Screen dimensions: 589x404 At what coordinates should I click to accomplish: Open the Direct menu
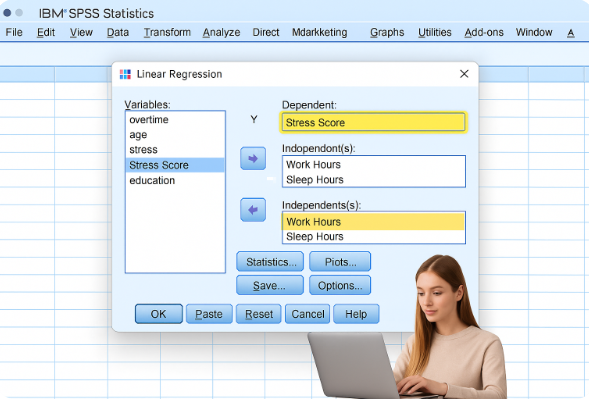click(266, 32)
